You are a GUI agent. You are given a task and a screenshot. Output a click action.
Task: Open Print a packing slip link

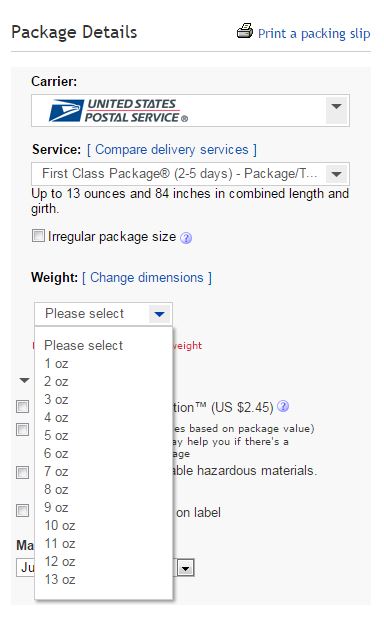(x=314, y=33)
